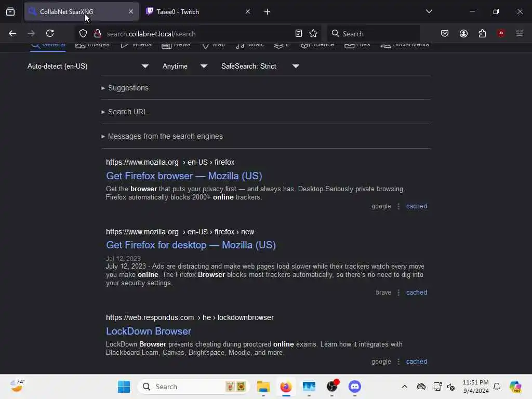Open the tracking protection shield icon
Viewport: 532px width, 399px height.
[83, 34]
